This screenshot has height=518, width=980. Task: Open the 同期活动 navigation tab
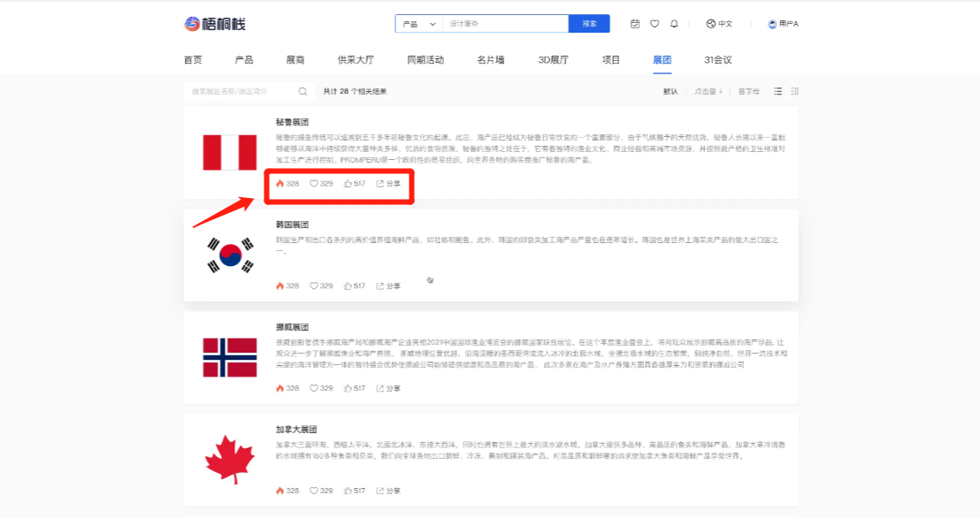(427, 59)
